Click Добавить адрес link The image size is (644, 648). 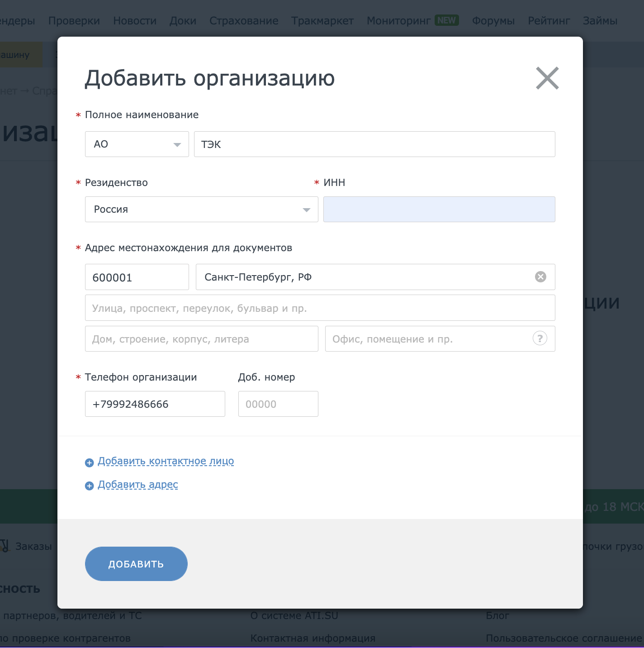click(x=138, y=485)
